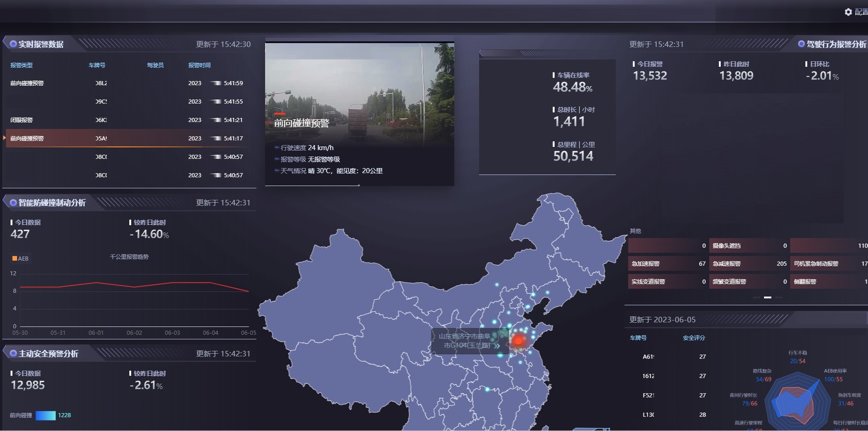Switch to the first alarm carousel page indicator

756,297
